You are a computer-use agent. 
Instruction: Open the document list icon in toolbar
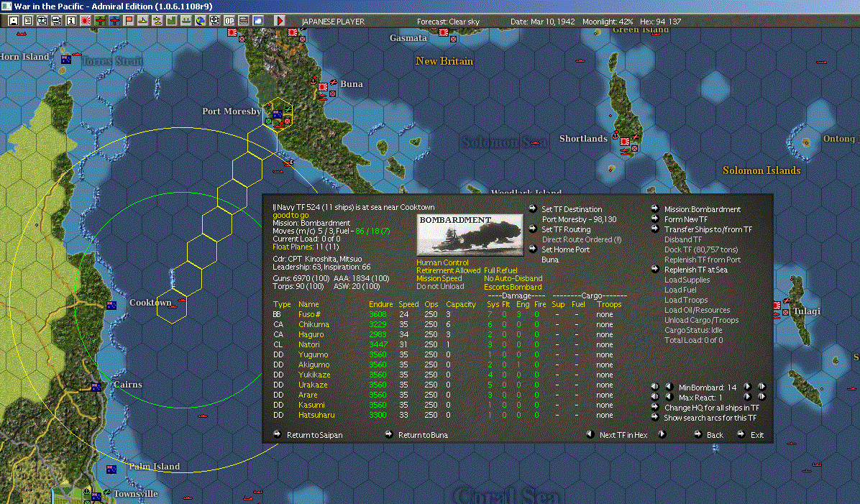[28, 21]
